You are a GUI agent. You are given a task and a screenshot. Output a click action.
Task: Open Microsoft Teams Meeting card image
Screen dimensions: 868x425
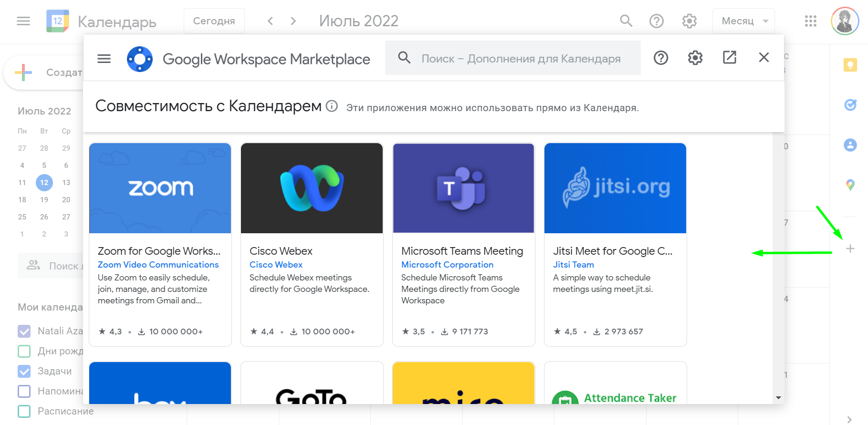[x=463, y=188]
